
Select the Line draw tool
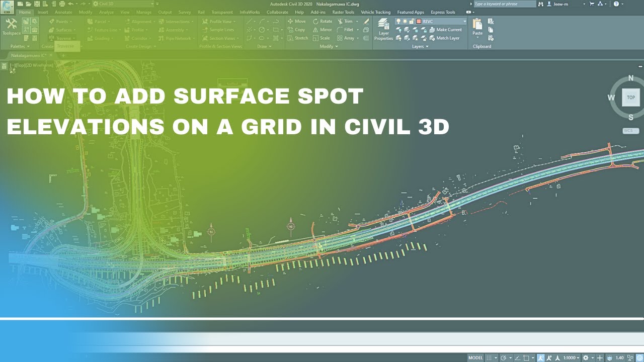[x=250, y=22]
